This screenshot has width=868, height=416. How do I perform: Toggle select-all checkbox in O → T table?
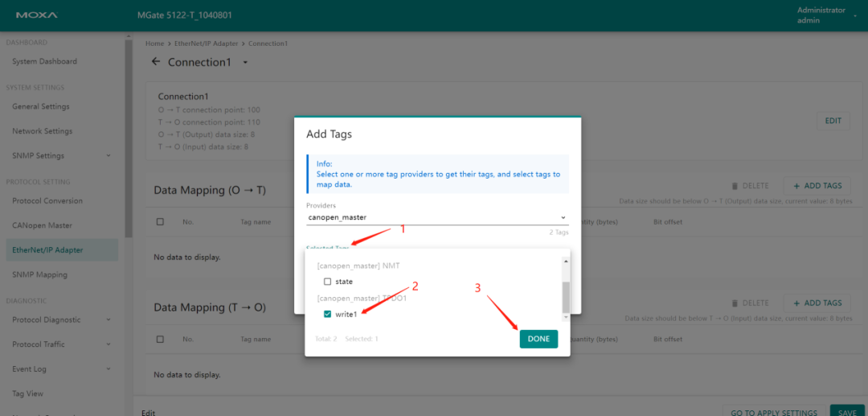[160, 222]
